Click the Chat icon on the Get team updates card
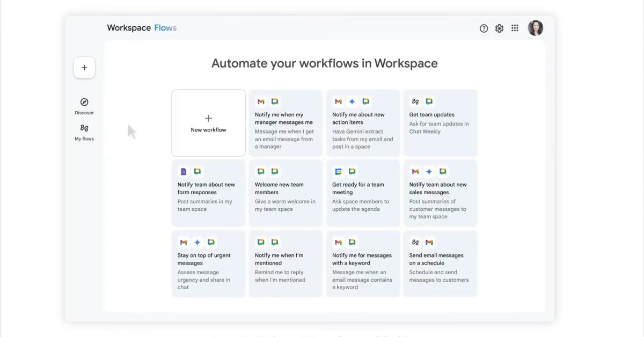644x337 pixels. 428,100
